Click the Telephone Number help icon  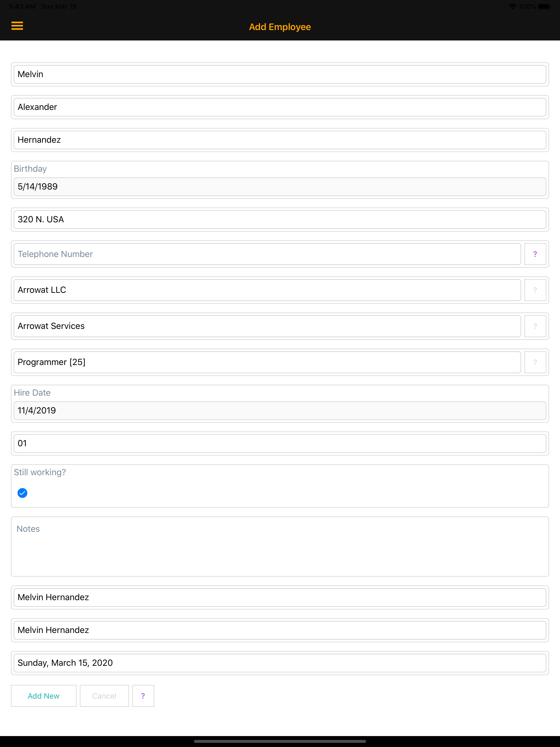(x=535, y=254)
